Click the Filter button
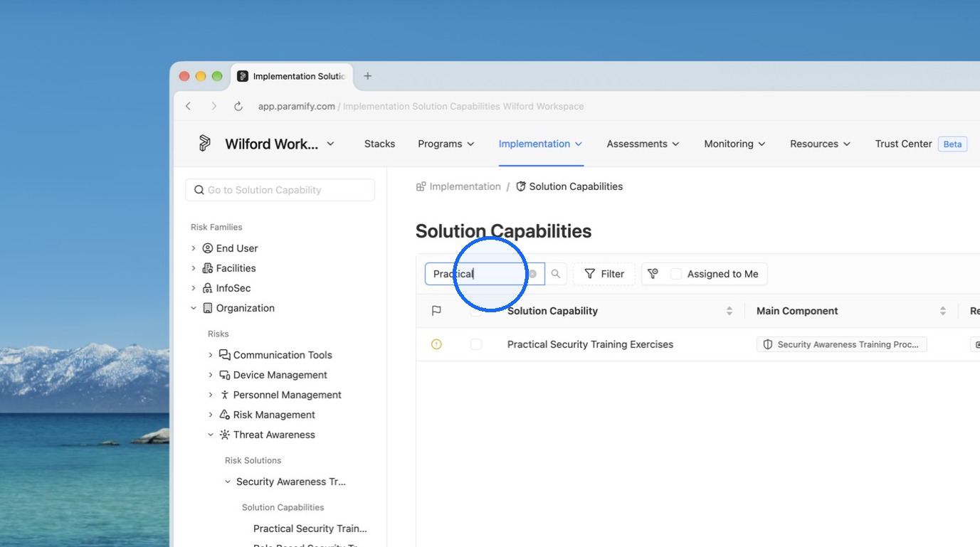Viewport: 980px width, 547px height. (x=604, y=274)
